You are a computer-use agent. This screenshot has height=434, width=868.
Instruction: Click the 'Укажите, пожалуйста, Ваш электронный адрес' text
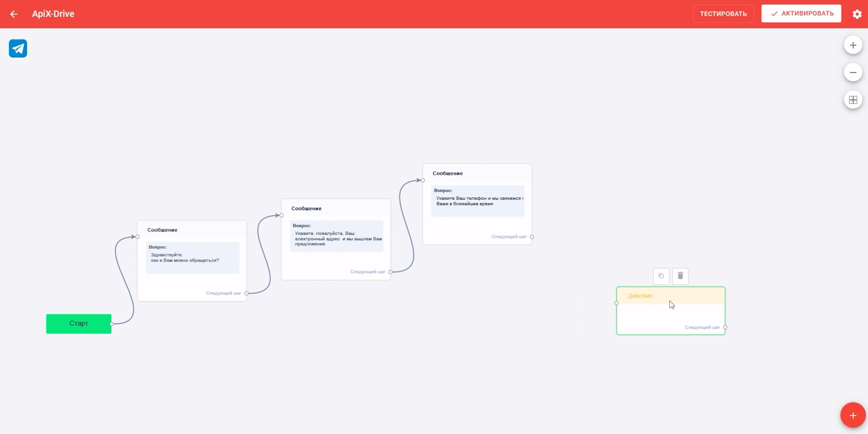pos(338,239)
